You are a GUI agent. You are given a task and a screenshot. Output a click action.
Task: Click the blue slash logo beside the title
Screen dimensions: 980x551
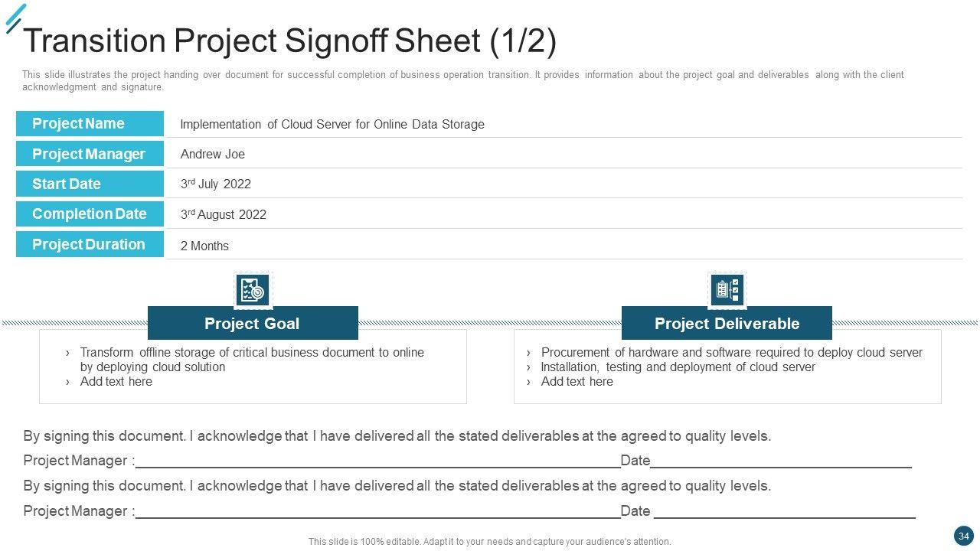pos(15,18)
